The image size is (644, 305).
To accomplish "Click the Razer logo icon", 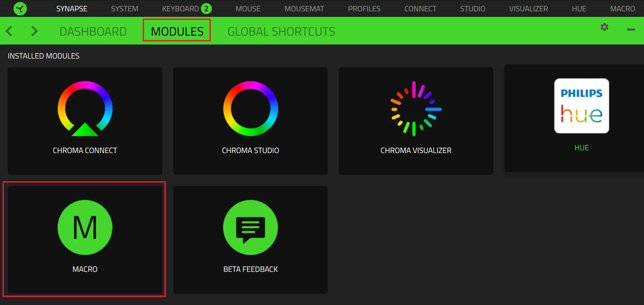I will click(x=20, y=9).
